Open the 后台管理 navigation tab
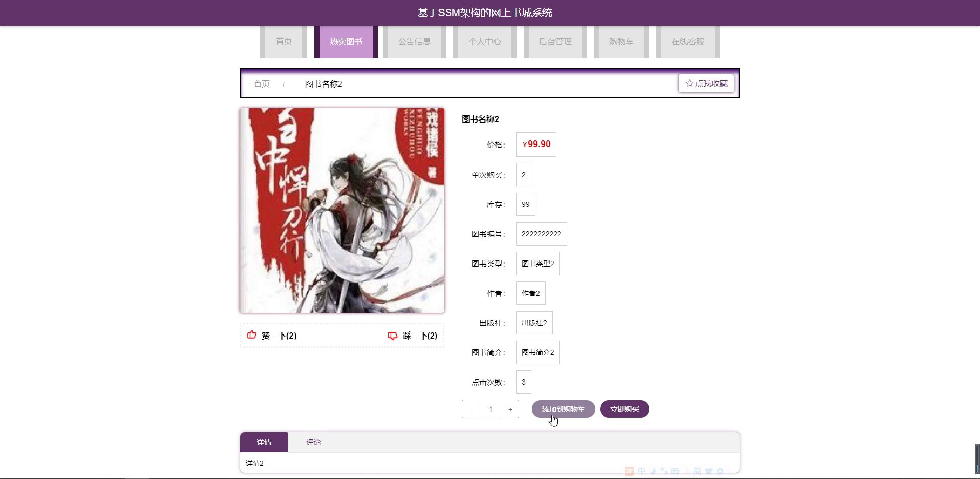The height and width of the screenshot is (479, 980). (555, 42)
